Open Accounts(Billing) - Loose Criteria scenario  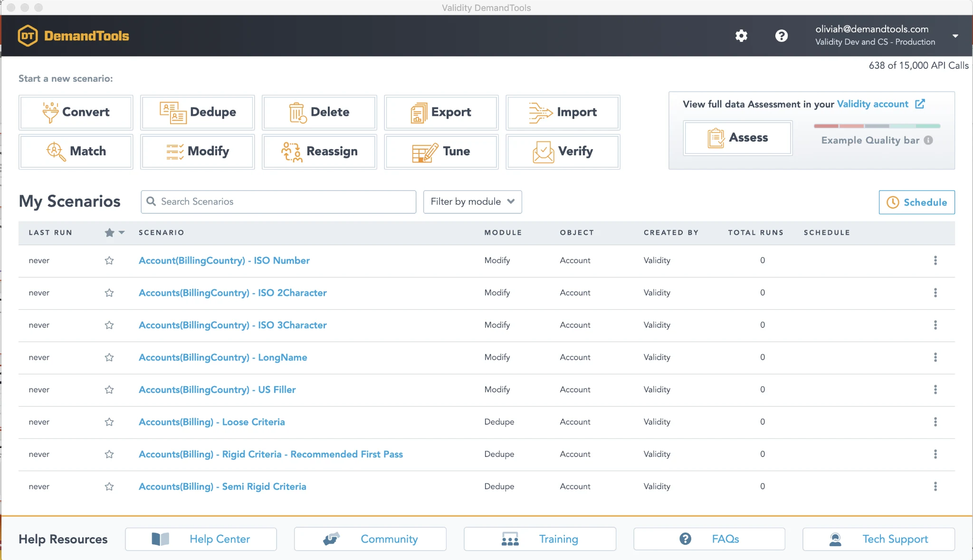212,422
